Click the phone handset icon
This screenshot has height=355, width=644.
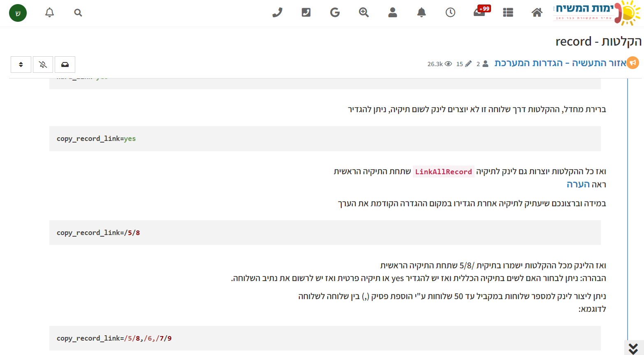(277, 13)
